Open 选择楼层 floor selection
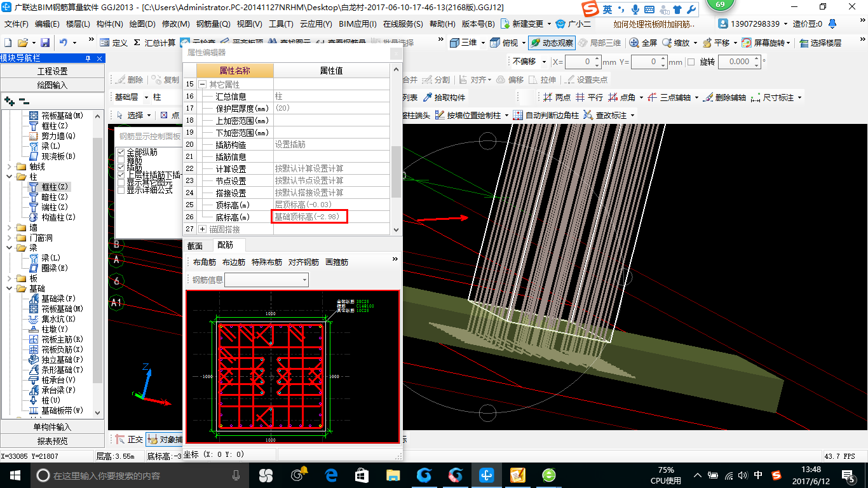Viewport: 868px width, 488px height. coord(820,43)
